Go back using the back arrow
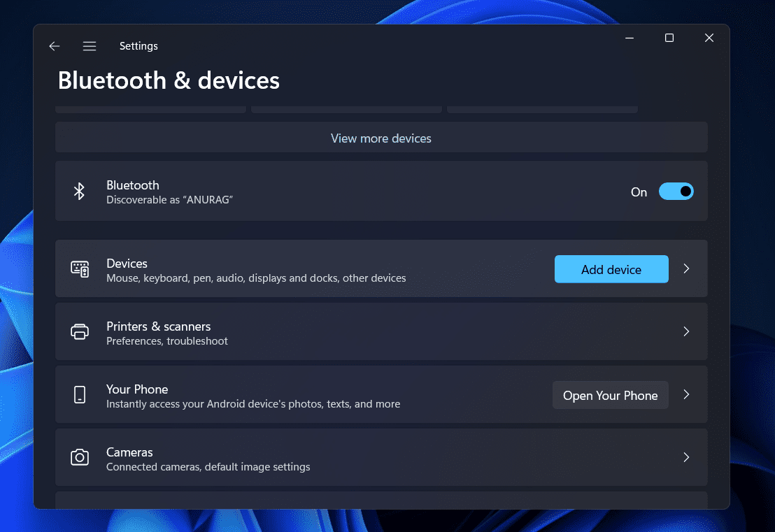The width and height of the screenshot is (775, 532). point(54,46)
